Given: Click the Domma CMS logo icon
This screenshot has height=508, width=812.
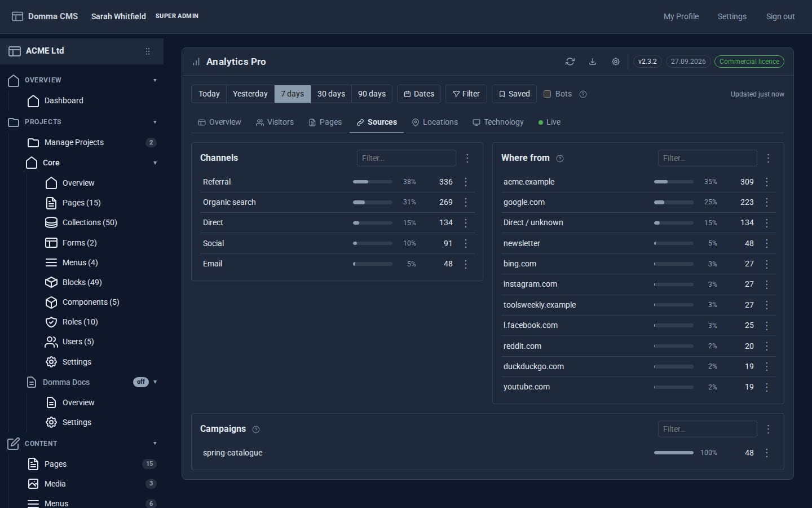Looking at the screenshot, I should (x=17, y=16).
